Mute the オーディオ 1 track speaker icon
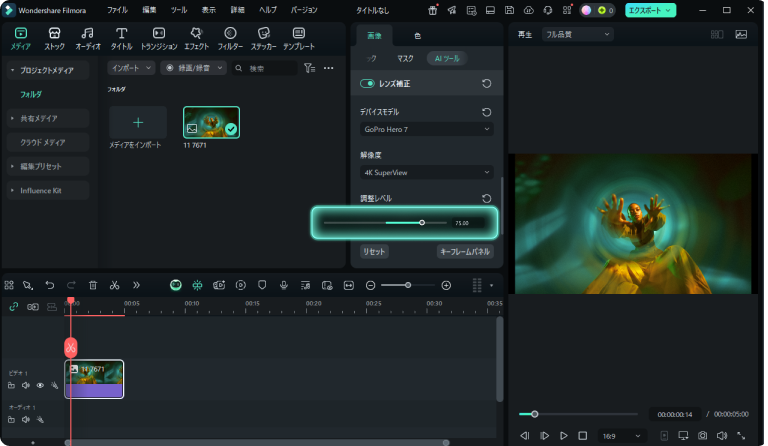 tap(25, 420)
